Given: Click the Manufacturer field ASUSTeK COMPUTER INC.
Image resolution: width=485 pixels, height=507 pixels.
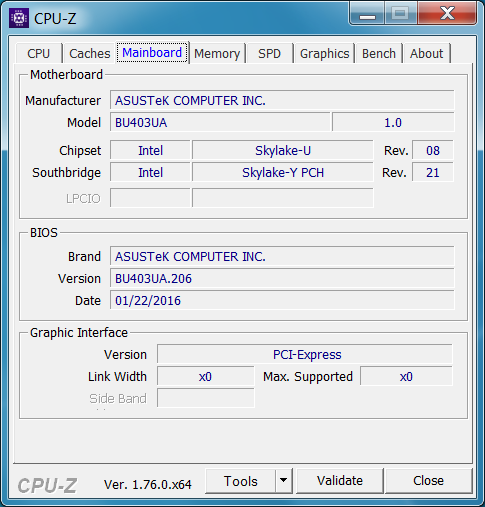Looking at the screenshot, I should pos(282,100).
